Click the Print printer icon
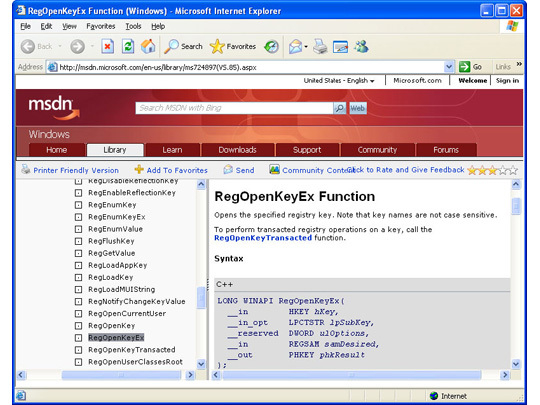The width and height of the screenshot is (540, 405). click(320, 46)
